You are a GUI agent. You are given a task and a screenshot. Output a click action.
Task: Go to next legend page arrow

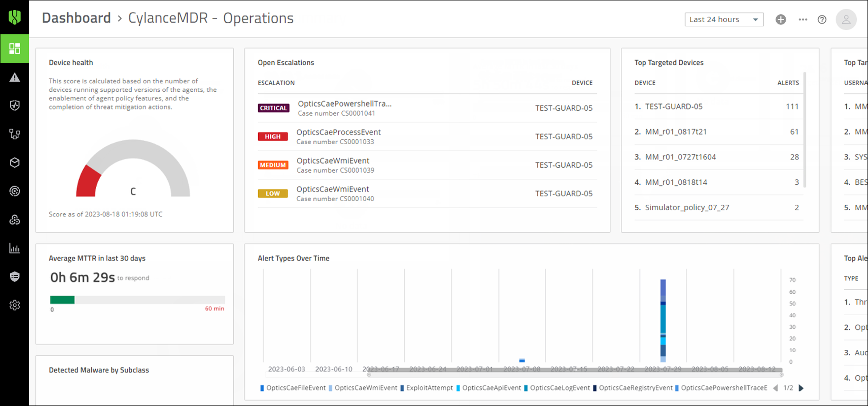tap(801, 388)
